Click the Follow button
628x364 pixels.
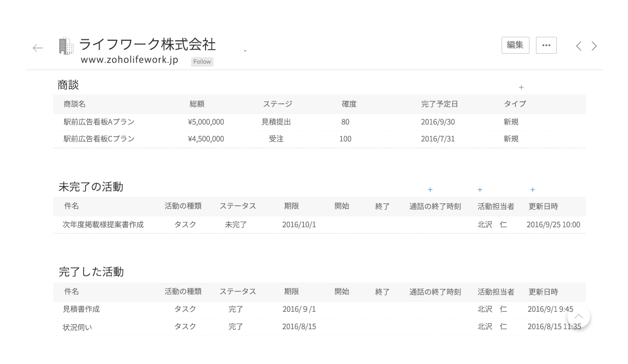202,62
